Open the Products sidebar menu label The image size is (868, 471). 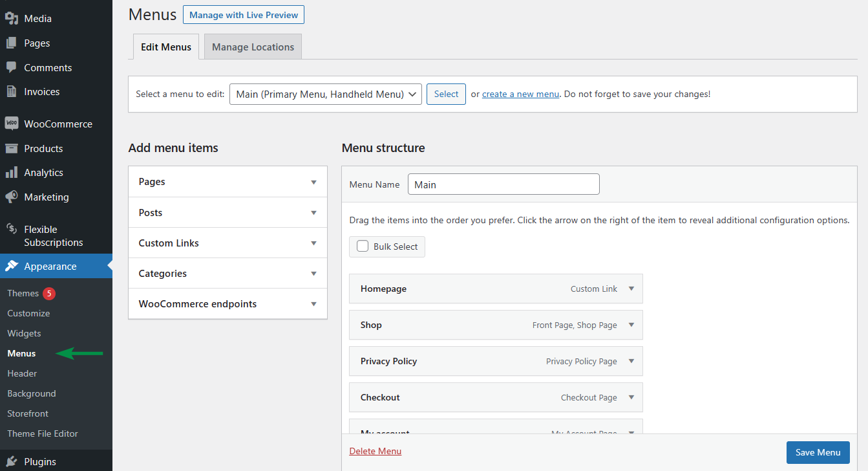coord(43,148)
